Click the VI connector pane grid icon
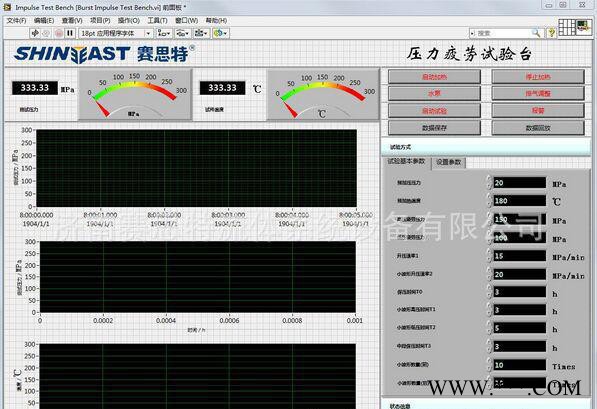597x409 pixels. pyautogui.click(x=567, y=27)
